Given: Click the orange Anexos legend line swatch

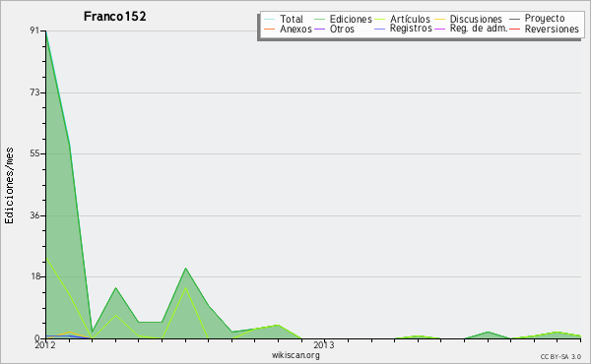Looking at the screenshot, I should tap(270, 29).
